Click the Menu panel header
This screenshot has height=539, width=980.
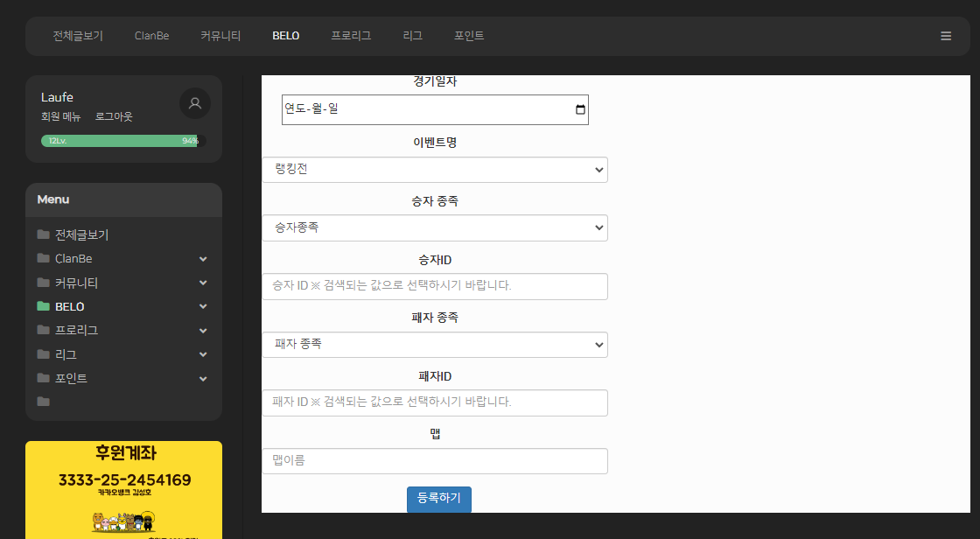(123, 200)
